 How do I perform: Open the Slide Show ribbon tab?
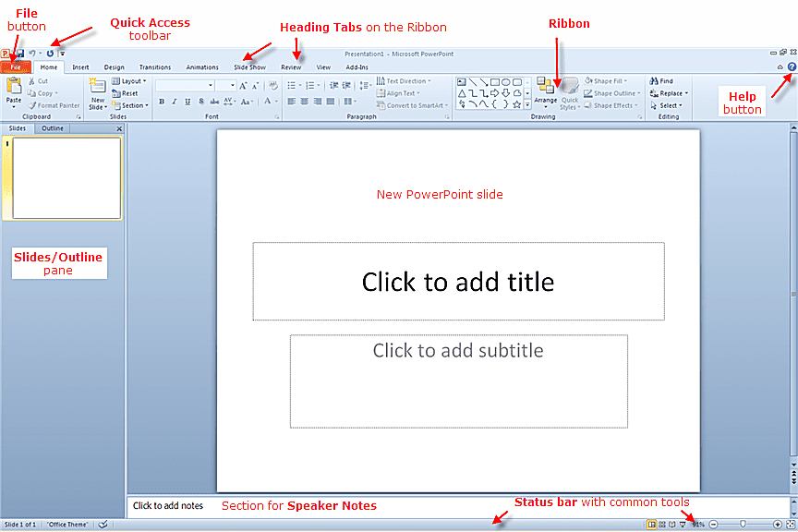[x=250, y=66]
